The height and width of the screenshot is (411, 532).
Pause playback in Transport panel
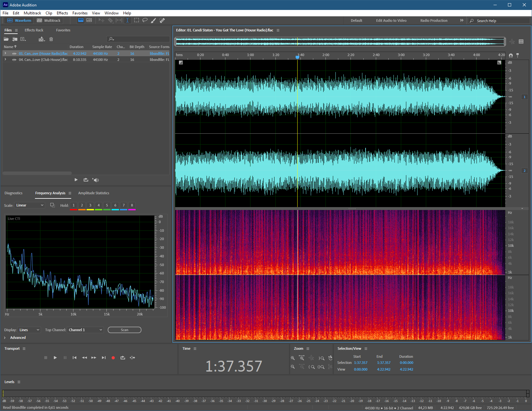pyautogui.click(x=65, y=357)
